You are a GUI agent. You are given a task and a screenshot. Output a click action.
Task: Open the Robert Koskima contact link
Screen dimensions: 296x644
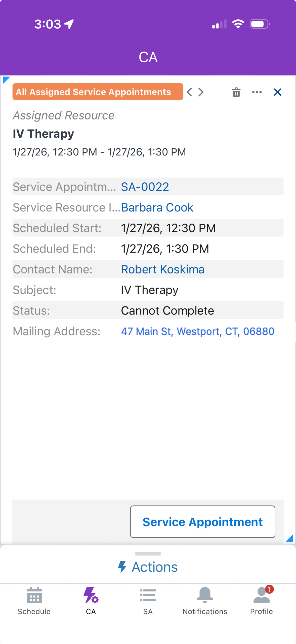pos(162,269)
